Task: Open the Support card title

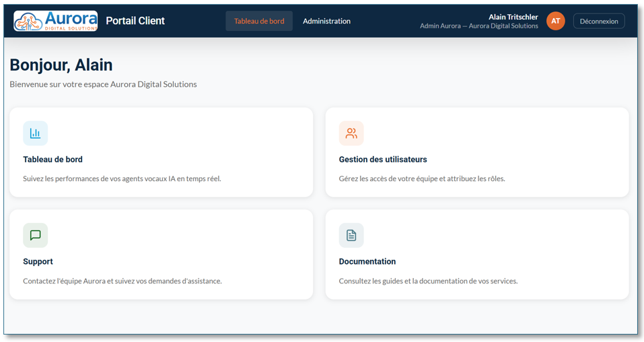Action: (x=38, y=261)
